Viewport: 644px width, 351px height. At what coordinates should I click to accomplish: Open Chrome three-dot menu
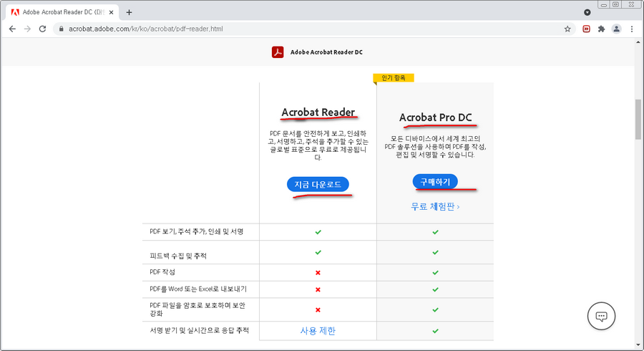[632, 29]
